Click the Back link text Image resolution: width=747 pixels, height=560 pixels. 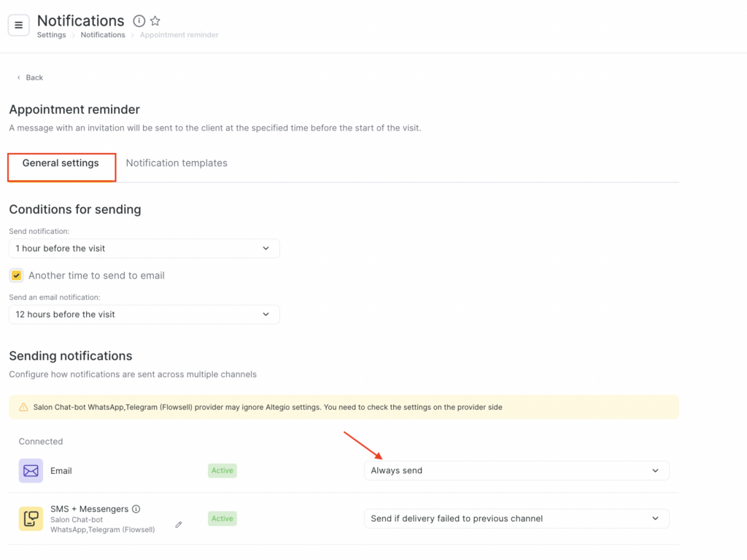point(34,77)
